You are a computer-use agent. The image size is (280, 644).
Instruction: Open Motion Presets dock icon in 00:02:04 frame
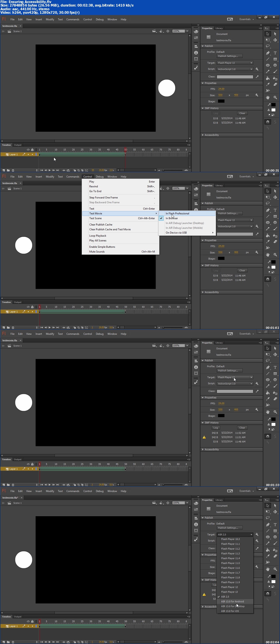196,539
